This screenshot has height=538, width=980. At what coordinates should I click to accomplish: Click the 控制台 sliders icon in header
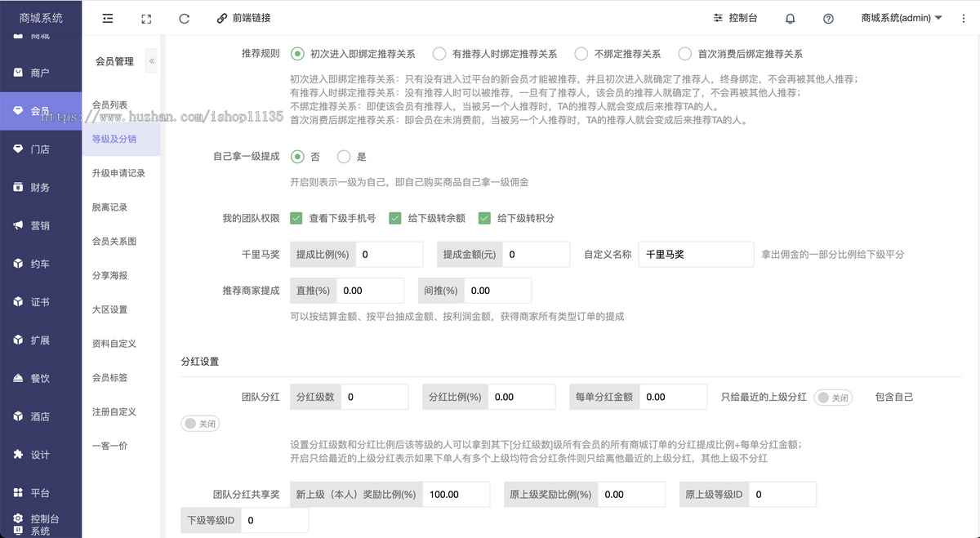click(x=718, y=18)
